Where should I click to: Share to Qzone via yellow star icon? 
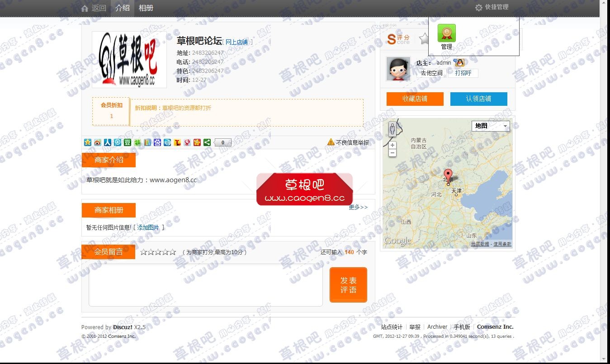coord(88,142)
